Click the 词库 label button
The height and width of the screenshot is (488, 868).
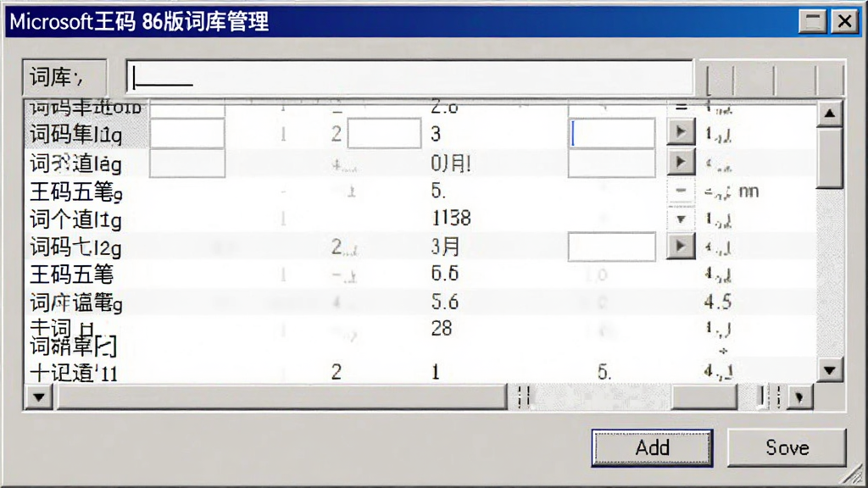click(64, 77)
